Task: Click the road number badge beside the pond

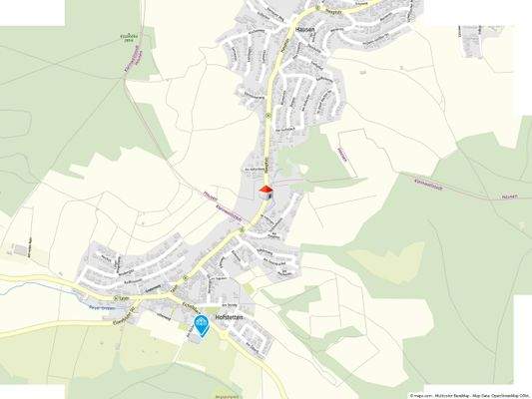Action: click(116, 298)
